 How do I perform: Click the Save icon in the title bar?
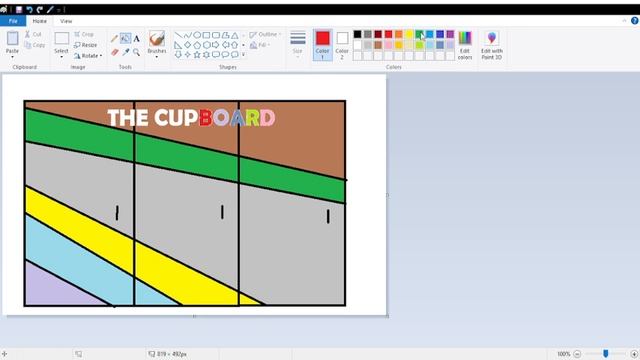[19, 9]
